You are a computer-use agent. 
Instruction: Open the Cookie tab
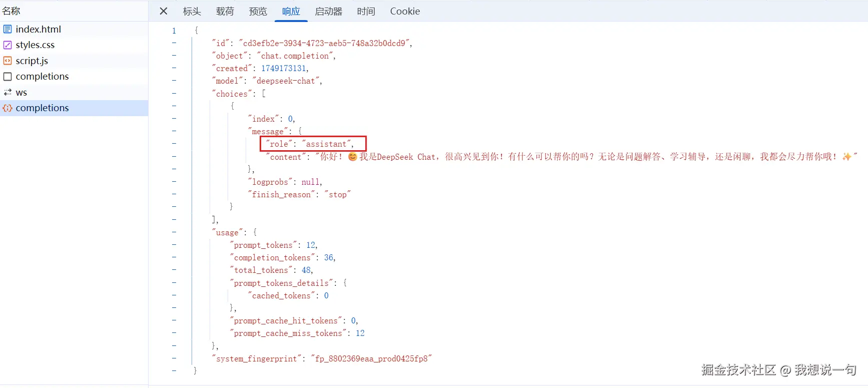click(405, 11)
